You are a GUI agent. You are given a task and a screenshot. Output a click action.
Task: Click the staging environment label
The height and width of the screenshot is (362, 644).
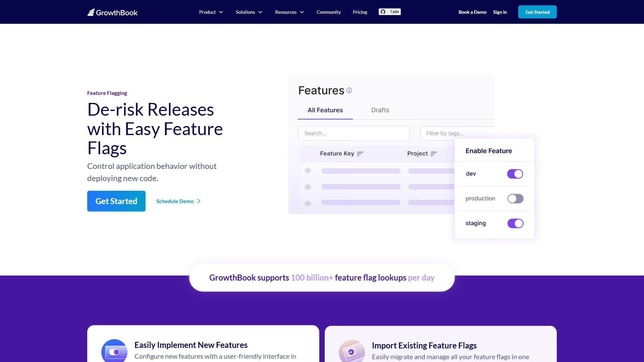pyautogui.click(x=476, y=223)
